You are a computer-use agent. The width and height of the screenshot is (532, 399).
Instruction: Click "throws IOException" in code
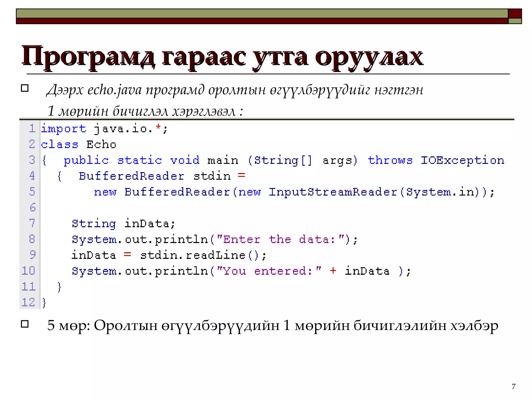pos(436,160)
